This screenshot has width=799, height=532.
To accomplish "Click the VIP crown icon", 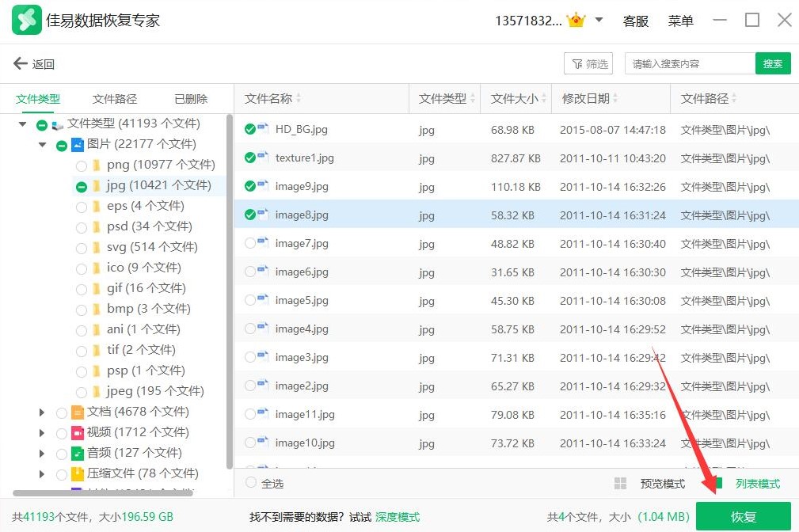I will (x=576, y=21).
